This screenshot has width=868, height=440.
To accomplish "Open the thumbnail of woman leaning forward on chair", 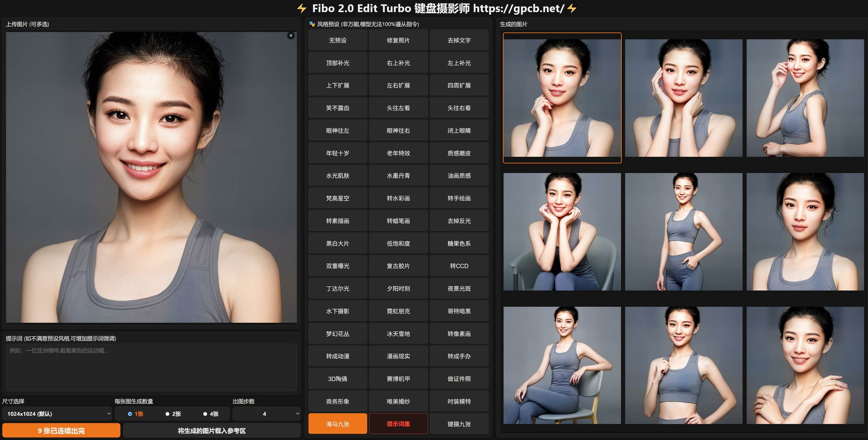I will [562, 232].
